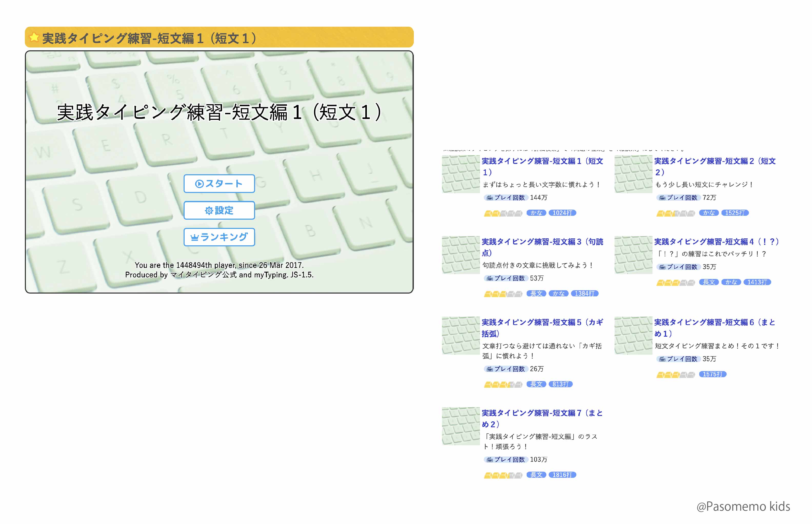The height and width of the screenshot is (524, 812).
Task: Click the player count text line
Action: 219,265
